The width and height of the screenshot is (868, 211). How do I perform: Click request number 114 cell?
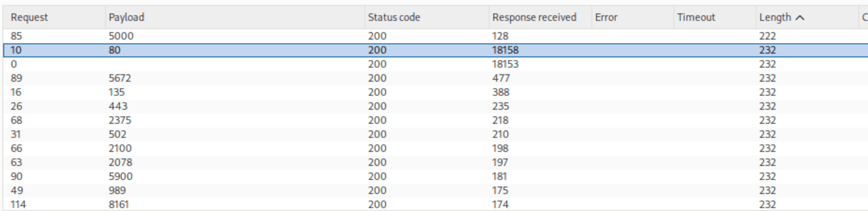point(18,204)
